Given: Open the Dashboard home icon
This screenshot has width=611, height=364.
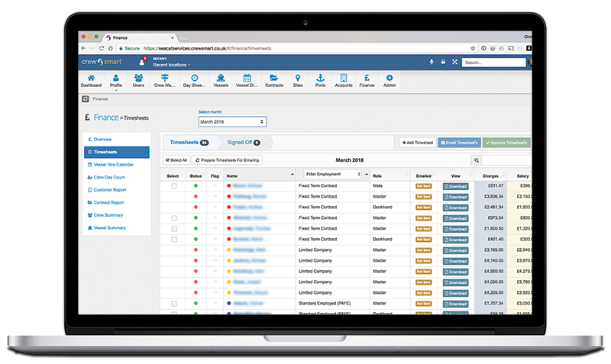Looking at the screenshot, I should (x=92, y=80).
